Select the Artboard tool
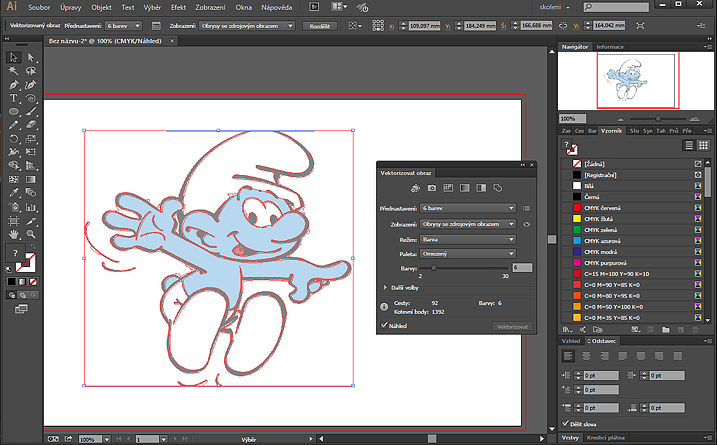 click(x=14, y=221)
